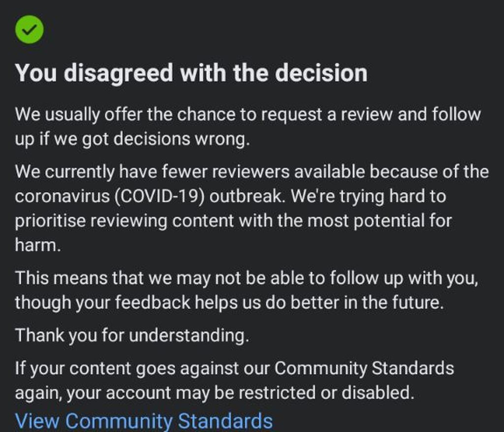The height and width of the screenshot is (432, 504).
Task: Click the 'outbreak.' word in the COVID paragraph
Action: click(247, 196)
